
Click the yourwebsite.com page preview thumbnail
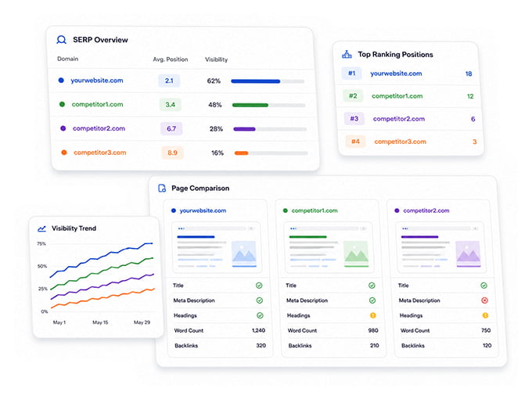point(217,247)
